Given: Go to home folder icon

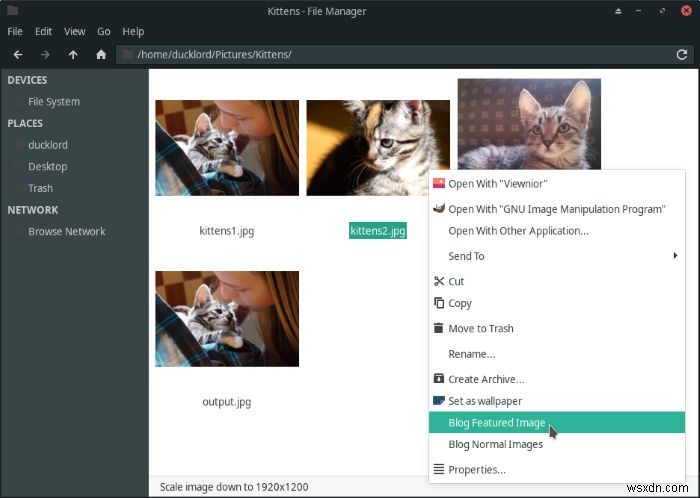Looking at the screenshot, I should [x=101, y=54].
